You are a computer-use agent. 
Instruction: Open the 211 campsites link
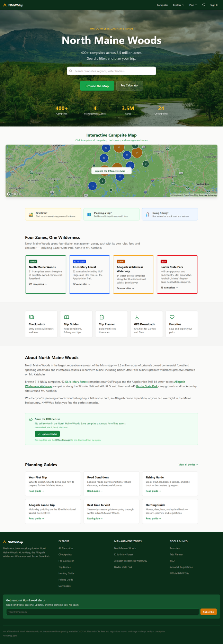38,284
